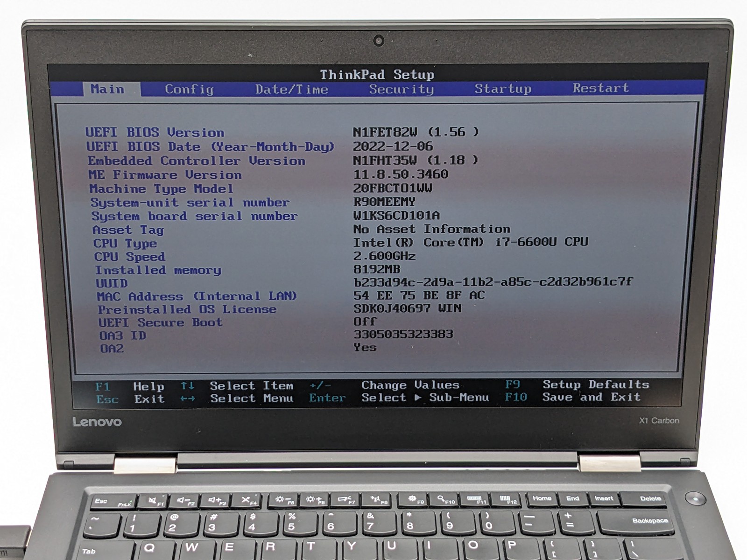The height and width of the screenshot is (560, 747).
Task: Click MAC value 54 EE 75 BE 8F AC
Action: (x=419, y=295)
